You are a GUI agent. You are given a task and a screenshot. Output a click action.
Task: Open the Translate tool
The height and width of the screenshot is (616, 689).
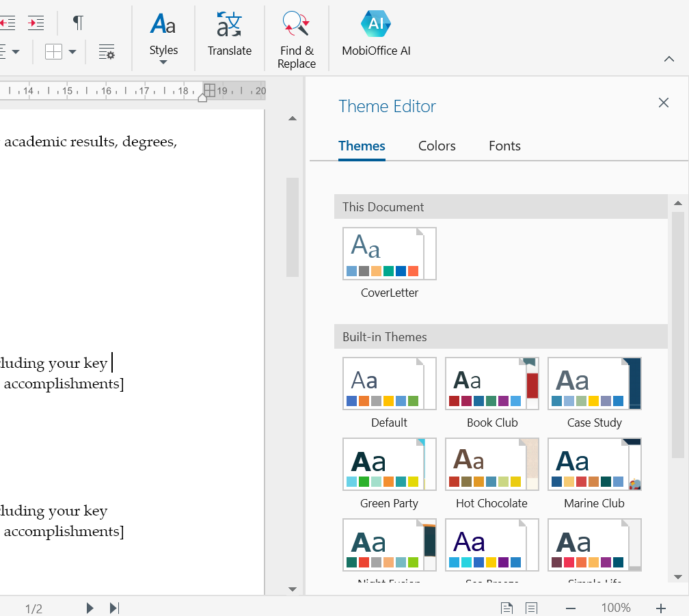click(x=230, y=34)
